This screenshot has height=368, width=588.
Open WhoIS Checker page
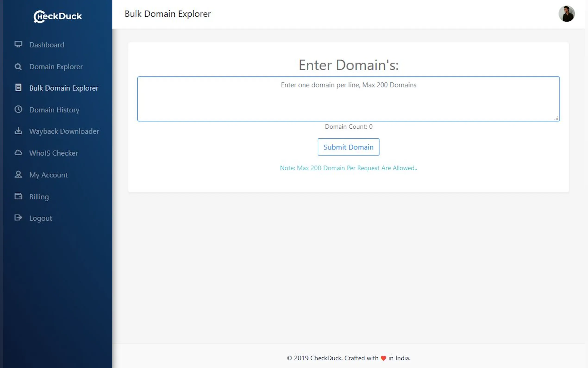coord(53,153)
